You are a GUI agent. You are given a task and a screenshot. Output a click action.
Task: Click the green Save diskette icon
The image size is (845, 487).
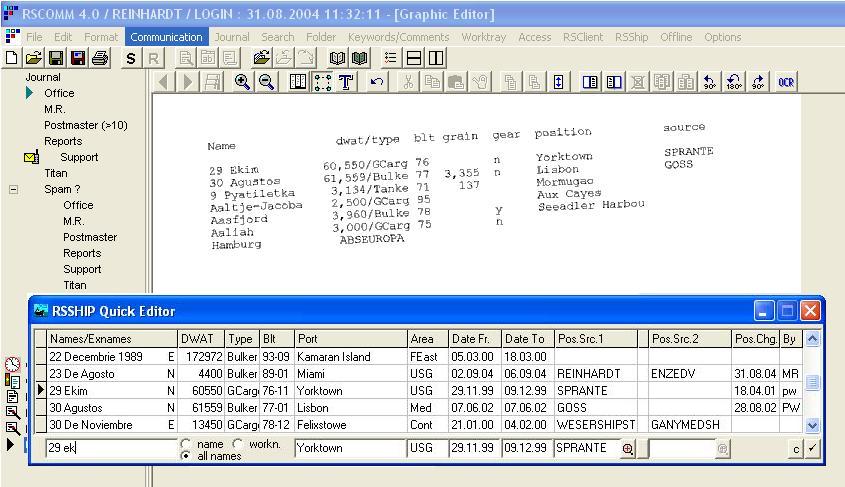56,58
